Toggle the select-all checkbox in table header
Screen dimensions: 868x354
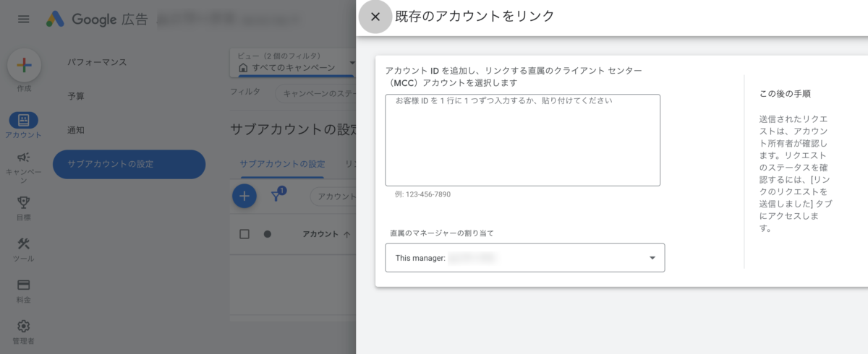coord(244,234)
